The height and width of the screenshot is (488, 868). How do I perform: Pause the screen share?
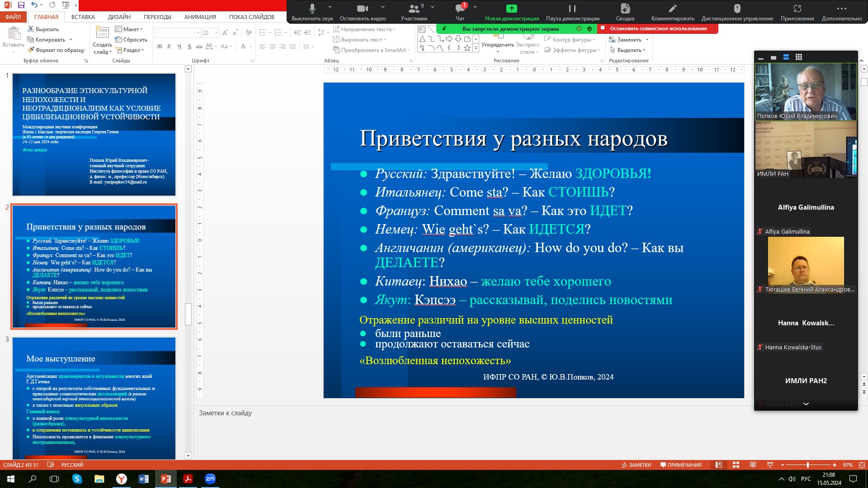tap(572, 9)
